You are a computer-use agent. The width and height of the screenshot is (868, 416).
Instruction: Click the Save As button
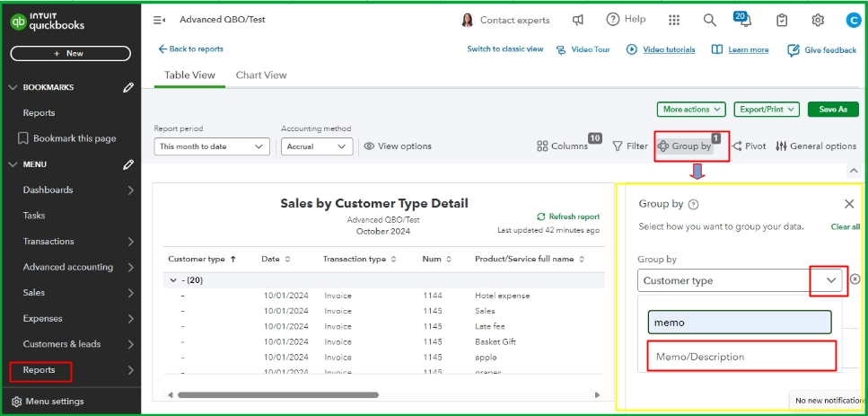[832, 110]
